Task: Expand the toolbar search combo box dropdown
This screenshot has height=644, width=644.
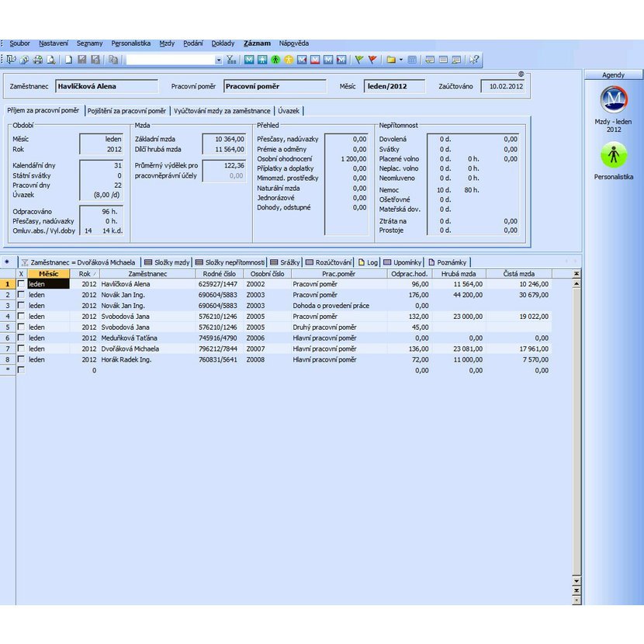Action: [218, 60]
